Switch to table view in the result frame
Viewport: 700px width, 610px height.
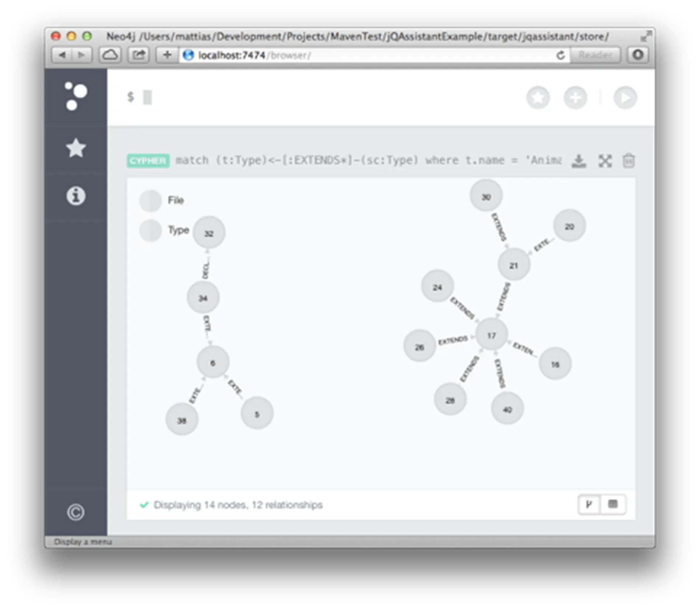coord(613,505)
